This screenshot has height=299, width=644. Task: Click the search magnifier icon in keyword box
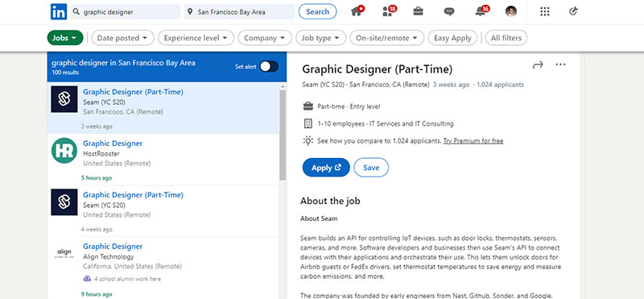76,12
